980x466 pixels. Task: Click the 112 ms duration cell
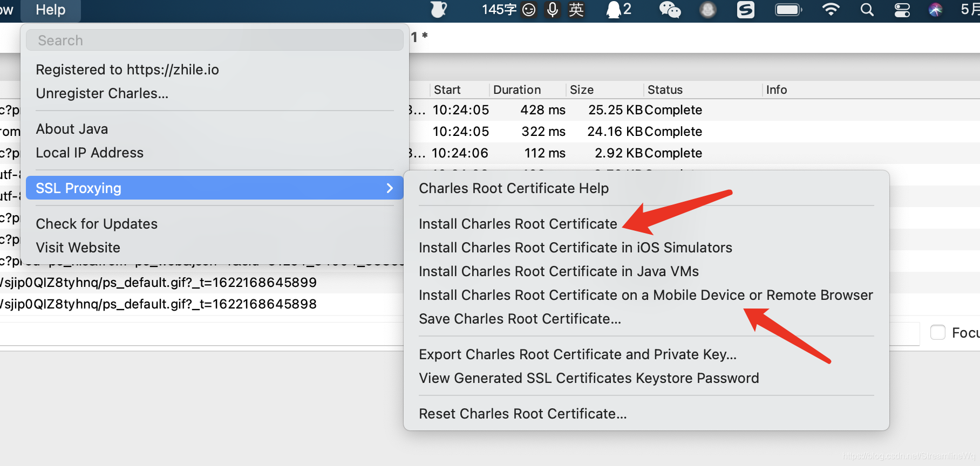click(x=545, y=153)
